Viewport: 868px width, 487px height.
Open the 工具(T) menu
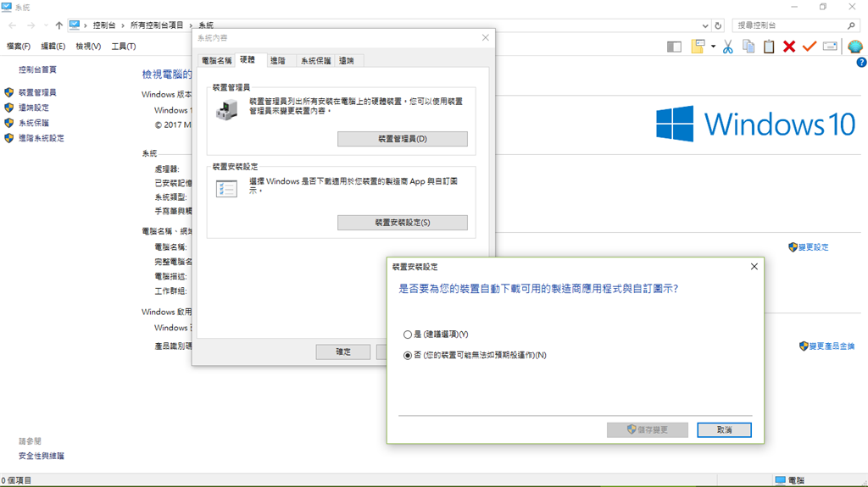click(124, 47)
